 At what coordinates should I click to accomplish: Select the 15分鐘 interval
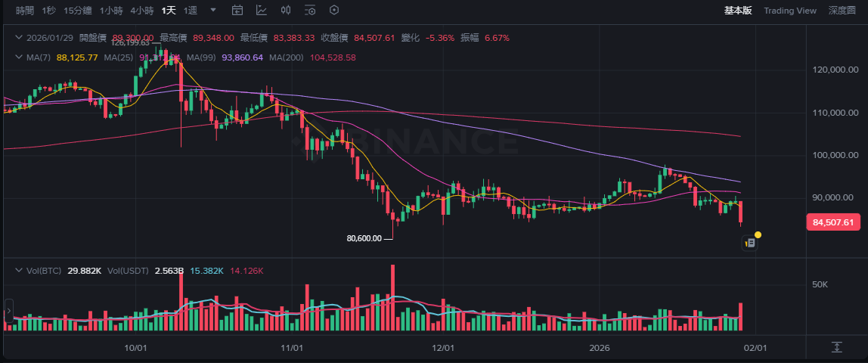coord(78,11)
